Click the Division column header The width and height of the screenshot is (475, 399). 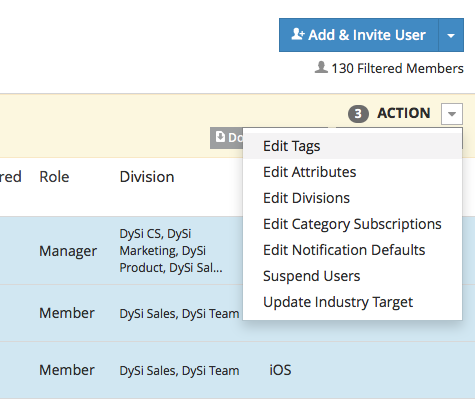[x=147, y=177]
